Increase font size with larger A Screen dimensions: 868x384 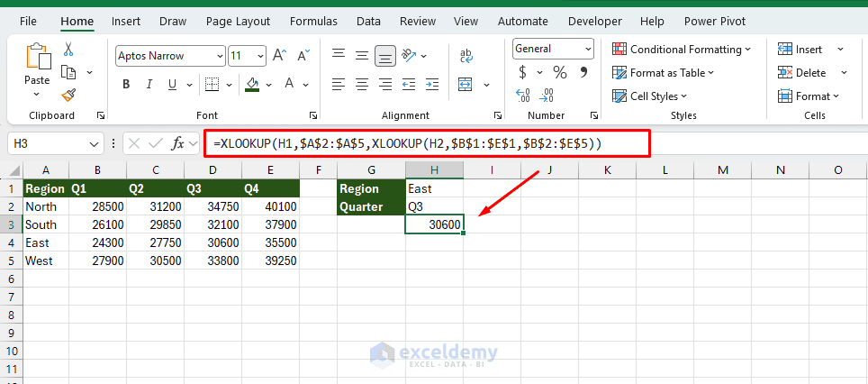point(279,55)
